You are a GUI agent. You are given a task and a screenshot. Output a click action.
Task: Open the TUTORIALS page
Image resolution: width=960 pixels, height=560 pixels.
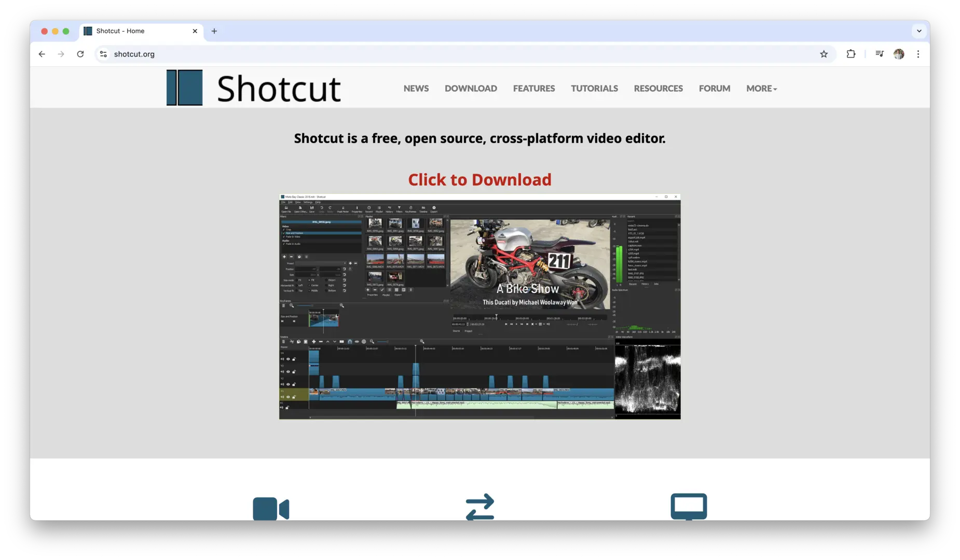pyautogui.click(x=594, y=89)
